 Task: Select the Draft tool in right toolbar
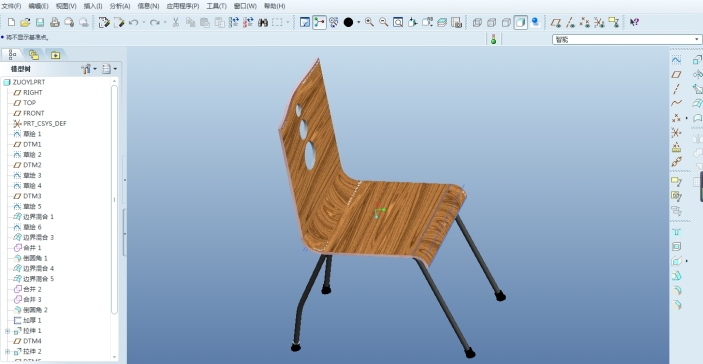[677, 276]
